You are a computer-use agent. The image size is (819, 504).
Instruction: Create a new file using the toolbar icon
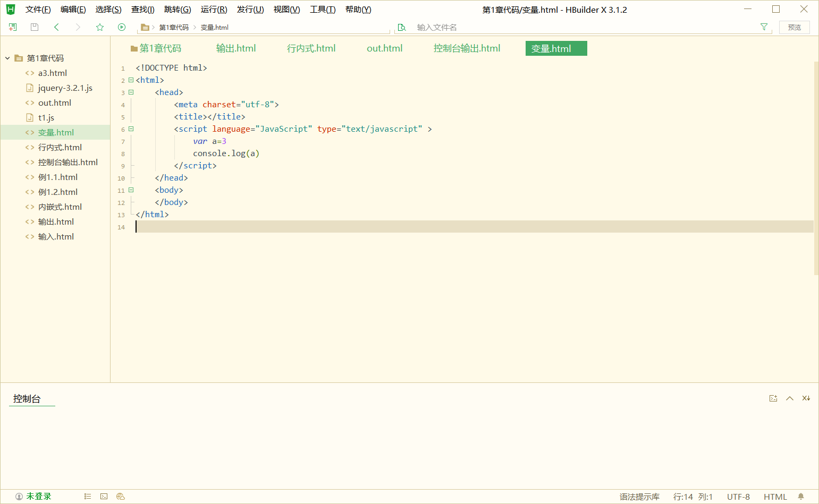13,27
